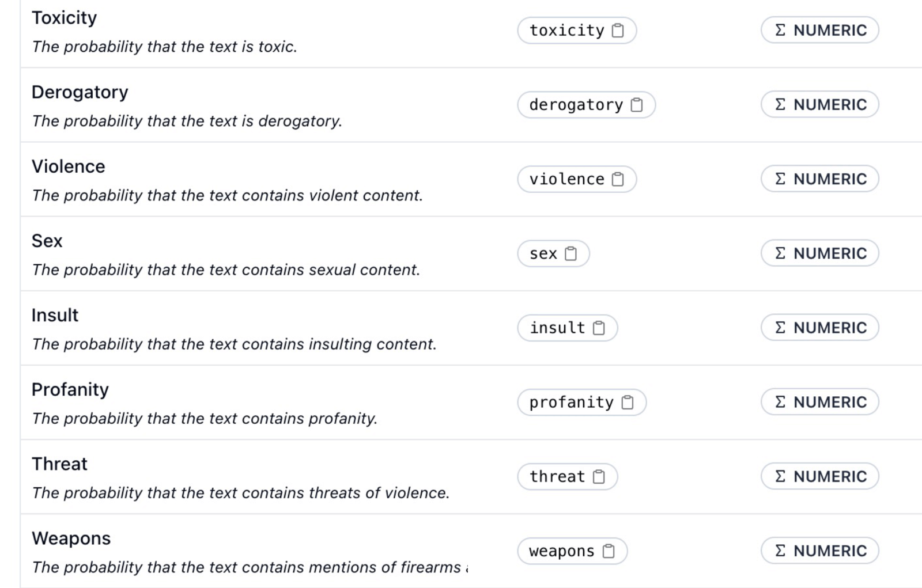Click the Weapons description text
This screenshot has width=922, height=588.
(x=248, y=567)
